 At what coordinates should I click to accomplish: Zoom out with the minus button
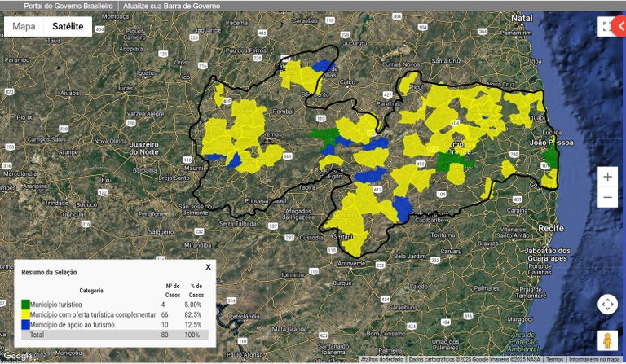(x=607, y=198)
